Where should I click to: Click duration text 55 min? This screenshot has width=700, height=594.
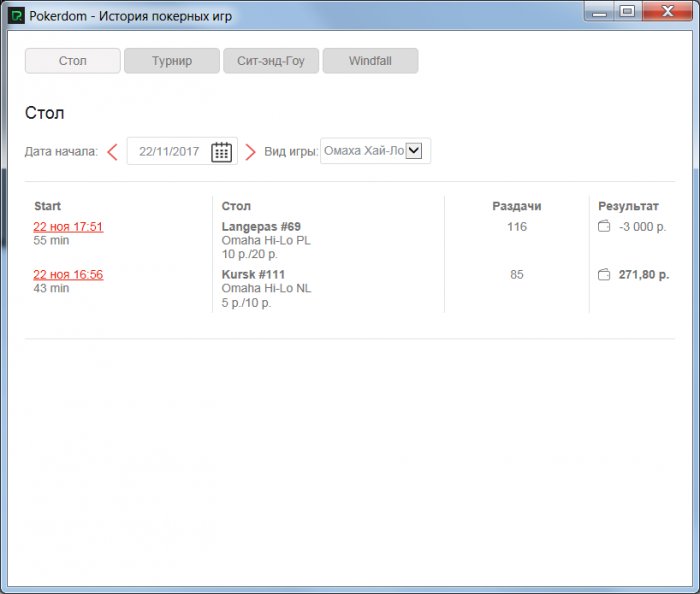[51, 241]
